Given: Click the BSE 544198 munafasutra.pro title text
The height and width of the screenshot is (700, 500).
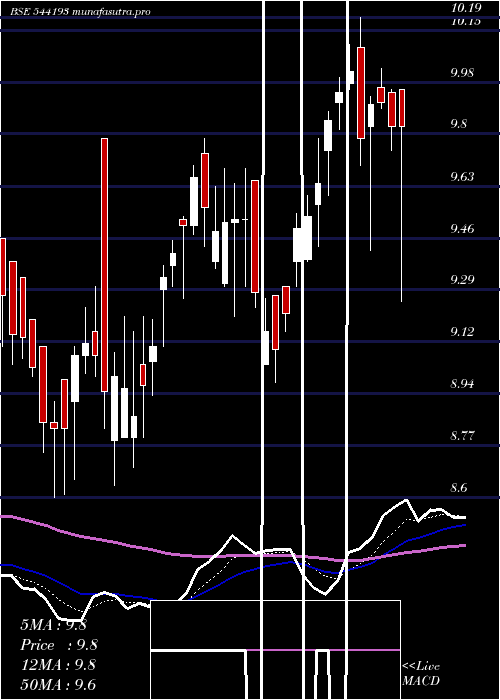Looking at the screenshot, I should coord(80,11).
